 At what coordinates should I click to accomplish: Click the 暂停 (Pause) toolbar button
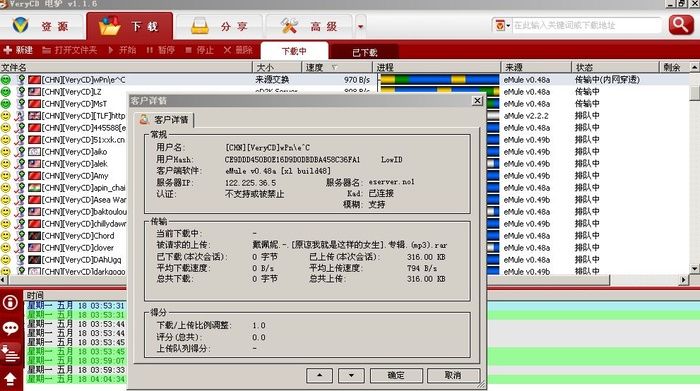click(x=161, y=50)
